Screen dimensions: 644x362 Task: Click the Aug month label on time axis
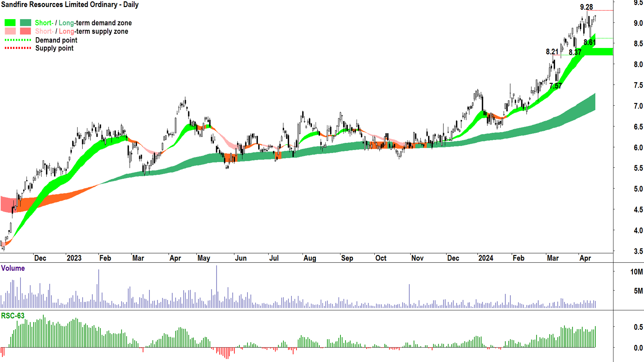click(310, 258)
